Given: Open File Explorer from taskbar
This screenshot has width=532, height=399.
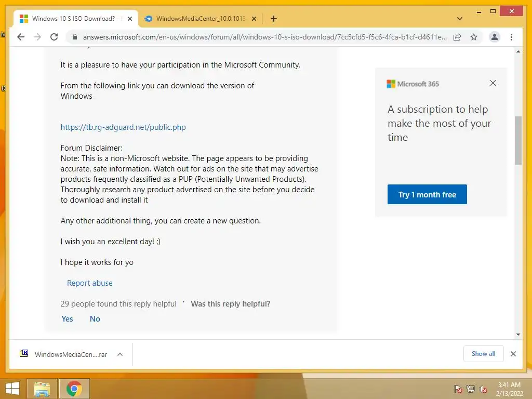Looking at the screenshot, I should (x=42, y=389).
